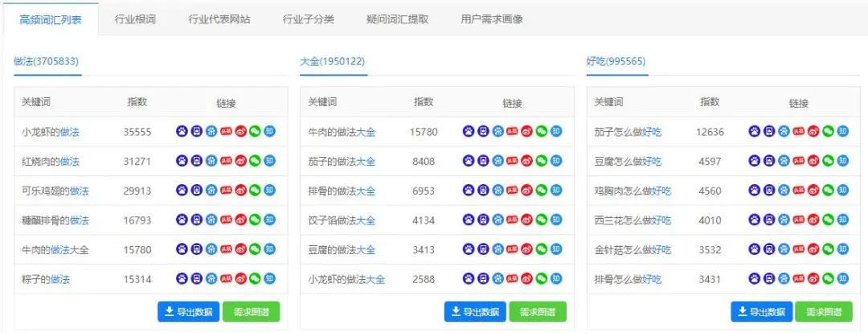Screen dimensions: 868x333
Task: Export data for the 大全 table
Action: (475, 311)
